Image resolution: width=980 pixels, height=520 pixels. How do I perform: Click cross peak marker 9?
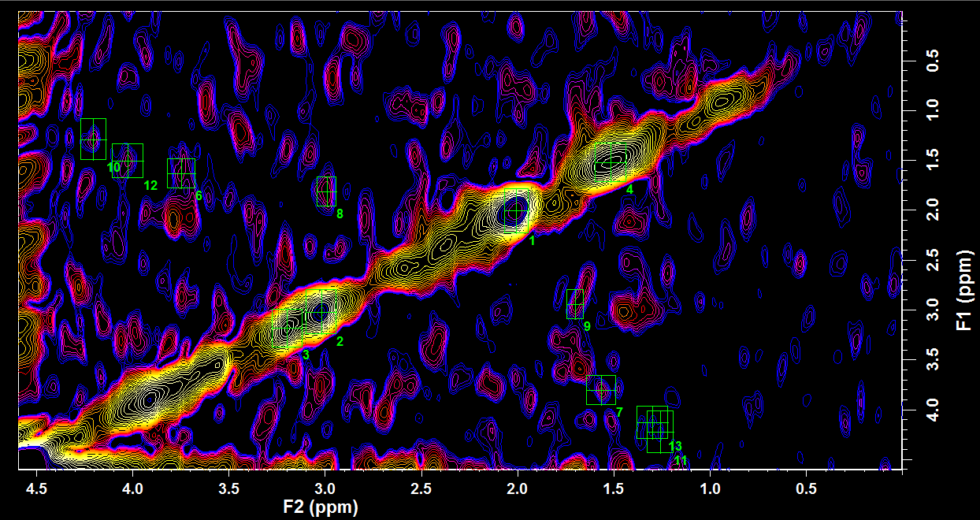click(x=575, y=303)
